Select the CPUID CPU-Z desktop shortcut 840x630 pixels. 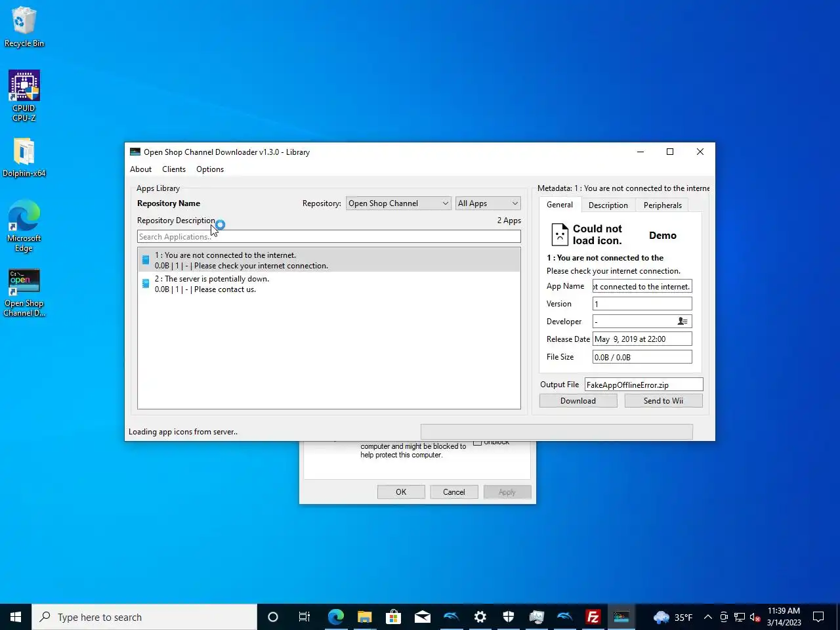click(24, 96)
